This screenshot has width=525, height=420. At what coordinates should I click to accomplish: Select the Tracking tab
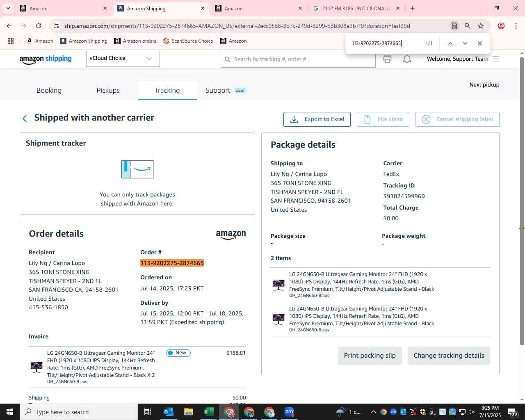pyautogui.click(x=167, y=90)
